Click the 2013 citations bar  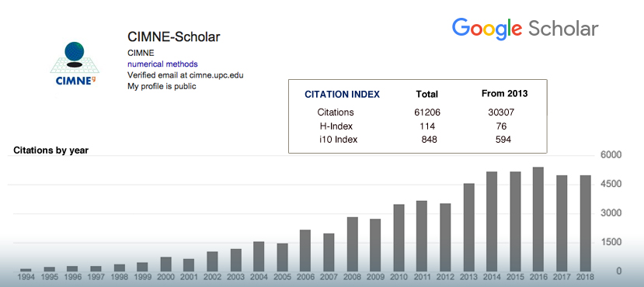(469, 227)
